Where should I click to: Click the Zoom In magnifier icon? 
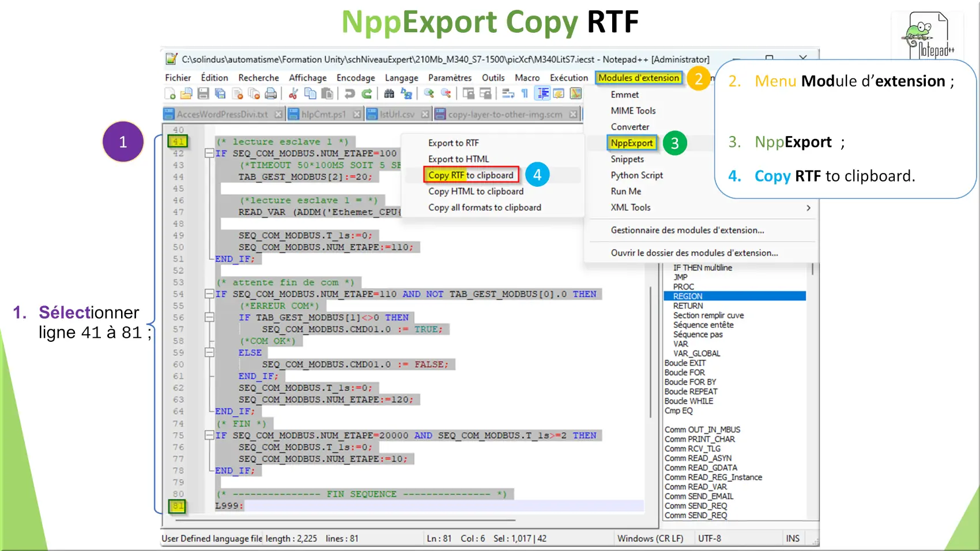tap(429, 93)
